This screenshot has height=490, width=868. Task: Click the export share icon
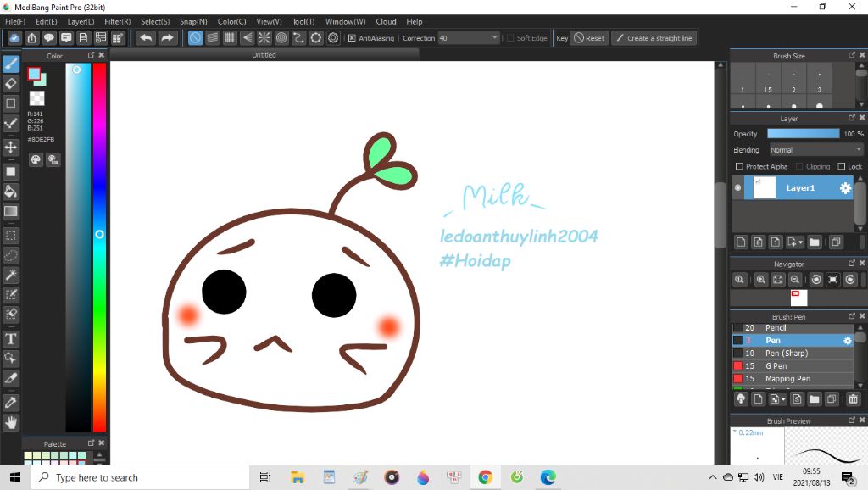(32, 37)
